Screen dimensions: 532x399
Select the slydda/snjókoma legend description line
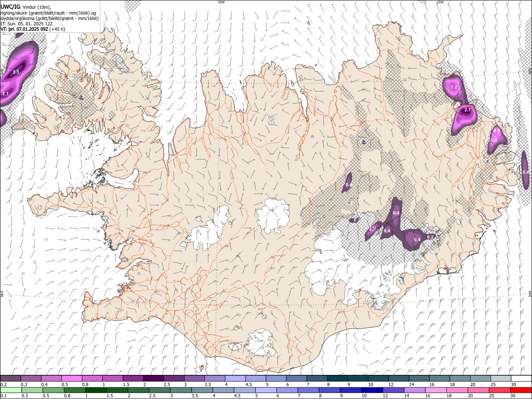pos(49,18)
